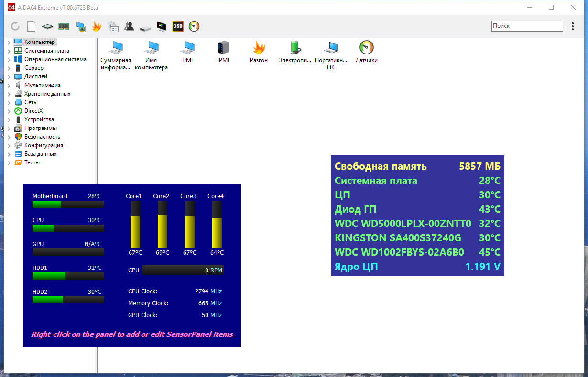
Task: Open the Report page icon in toolbar
Action: point(31,26)
